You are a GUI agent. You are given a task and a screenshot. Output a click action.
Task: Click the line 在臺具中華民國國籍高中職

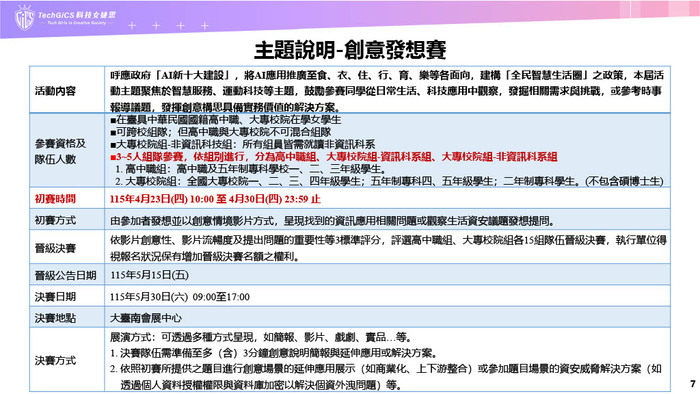click(x=226, y=120)
